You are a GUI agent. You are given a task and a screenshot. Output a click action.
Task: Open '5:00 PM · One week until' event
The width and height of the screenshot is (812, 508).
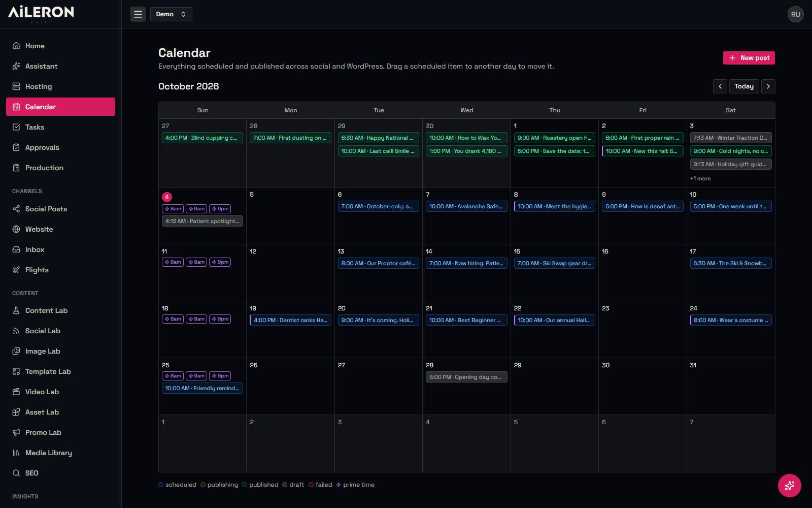pos(731,206)
